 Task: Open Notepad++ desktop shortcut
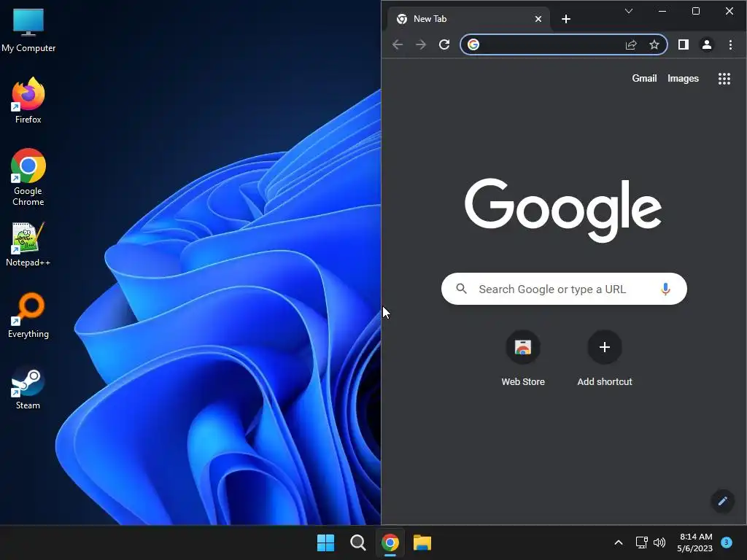coord(28,244)
